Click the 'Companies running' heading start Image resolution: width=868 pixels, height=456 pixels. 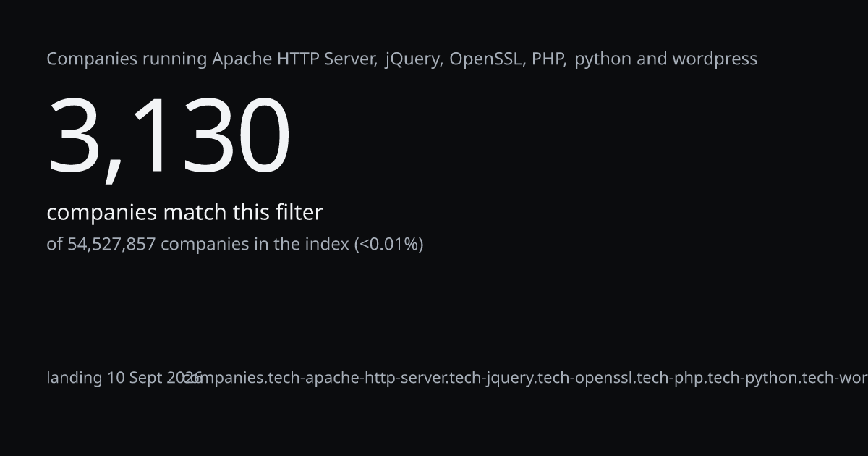coord(127,59)
